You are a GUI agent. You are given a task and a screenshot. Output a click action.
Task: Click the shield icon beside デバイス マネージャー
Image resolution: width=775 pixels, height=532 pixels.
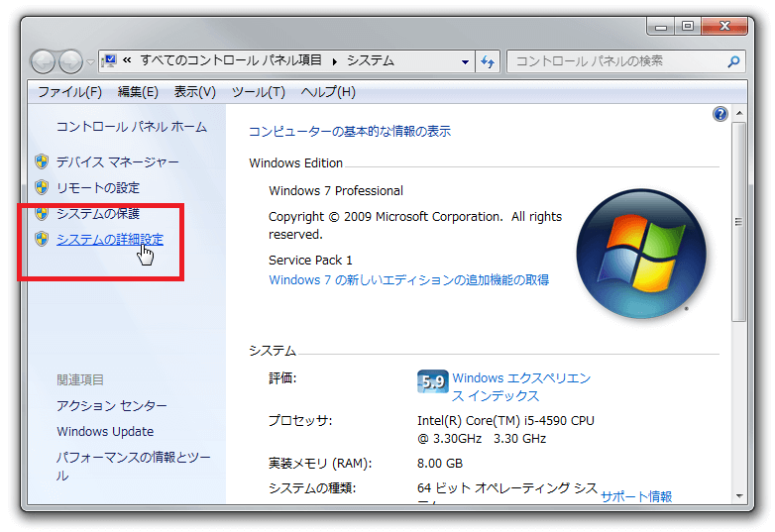(x=42, y=161)
